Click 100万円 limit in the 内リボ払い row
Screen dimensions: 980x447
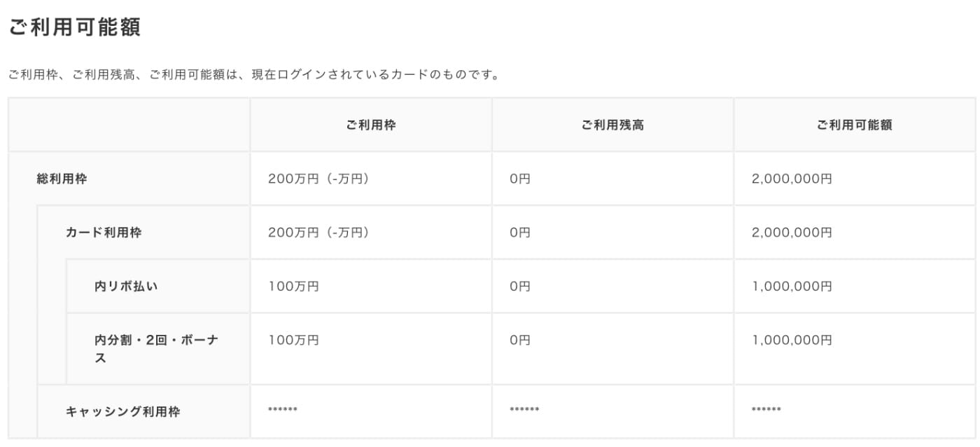click(293, 286)
